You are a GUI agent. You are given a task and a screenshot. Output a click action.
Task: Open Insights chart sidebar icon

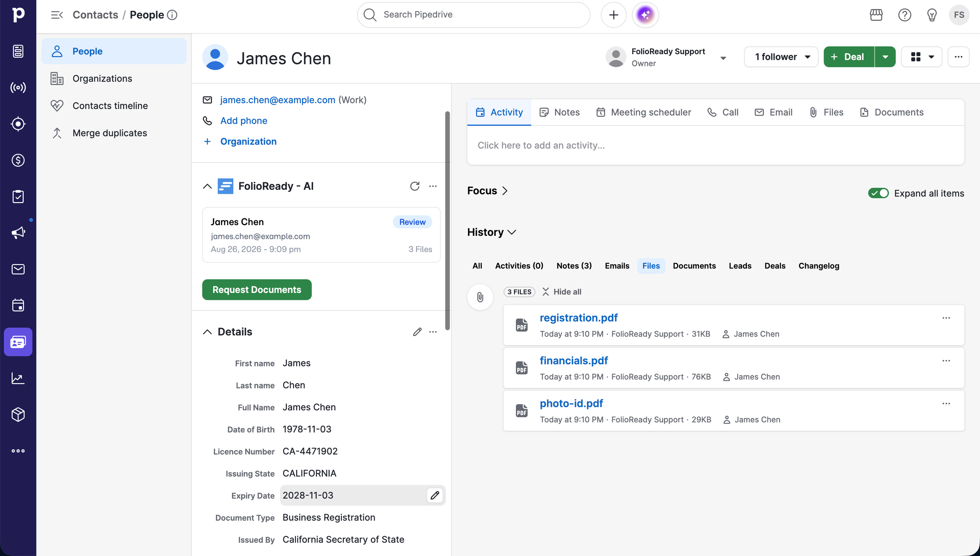(18, 378)
